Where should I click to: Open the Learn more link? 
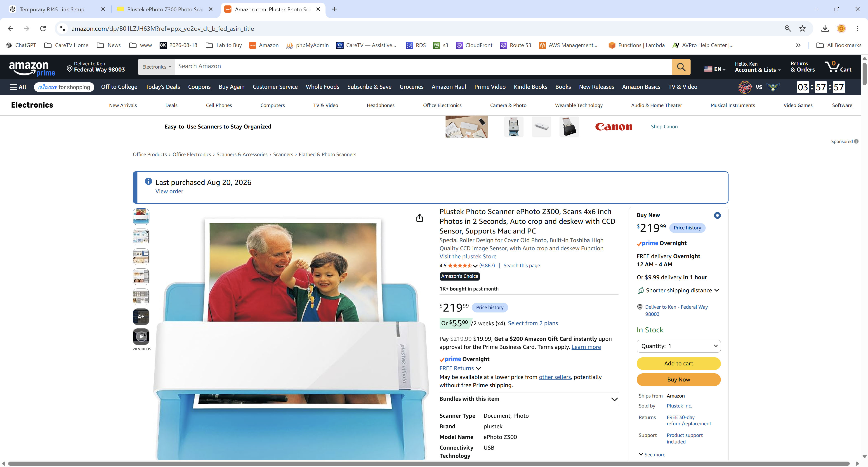click(x=586, y=347)
